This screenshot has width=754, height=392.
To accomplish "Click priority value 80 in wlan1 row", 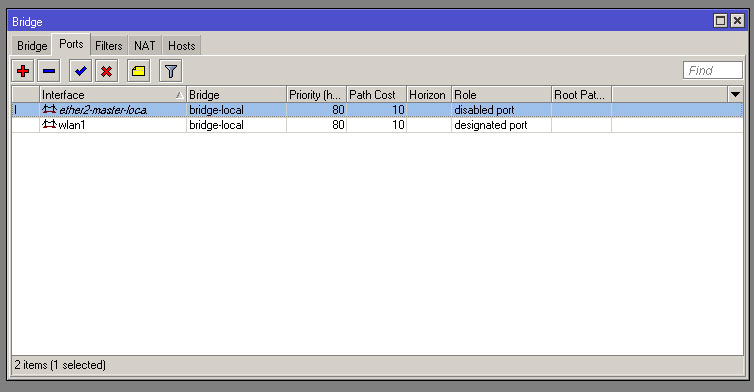I will pos(338,125).
